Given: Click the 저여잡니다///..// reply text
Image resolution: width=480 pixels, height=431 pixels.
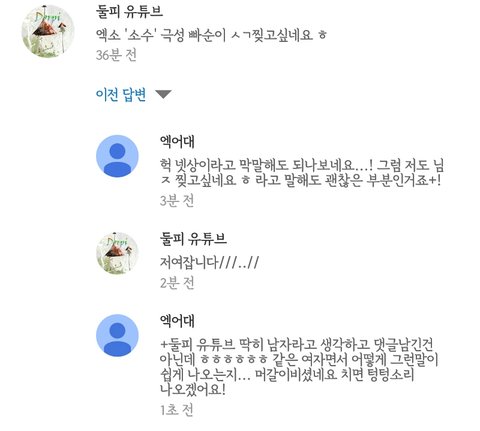Looking at the screenshot, I should coord(209,262).
